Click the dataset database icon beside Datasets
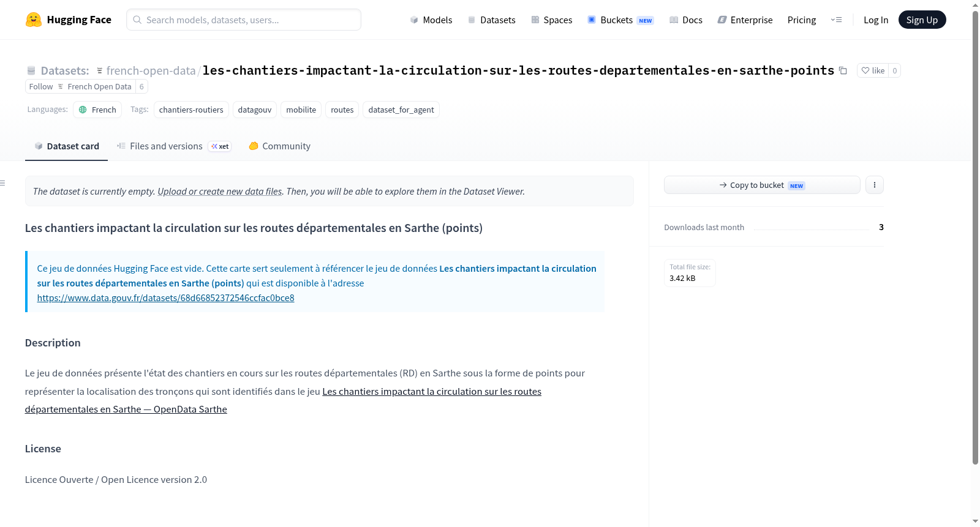 click(31, 70)
